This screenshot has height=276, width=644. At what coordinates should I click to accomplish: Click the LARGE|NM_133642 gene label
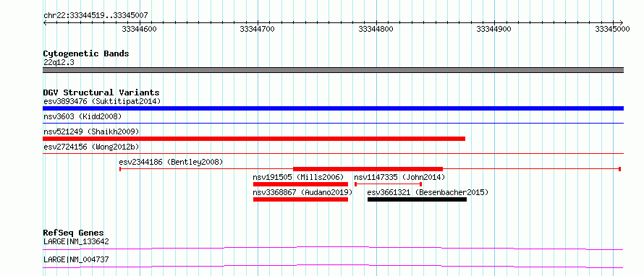(76, 241)
